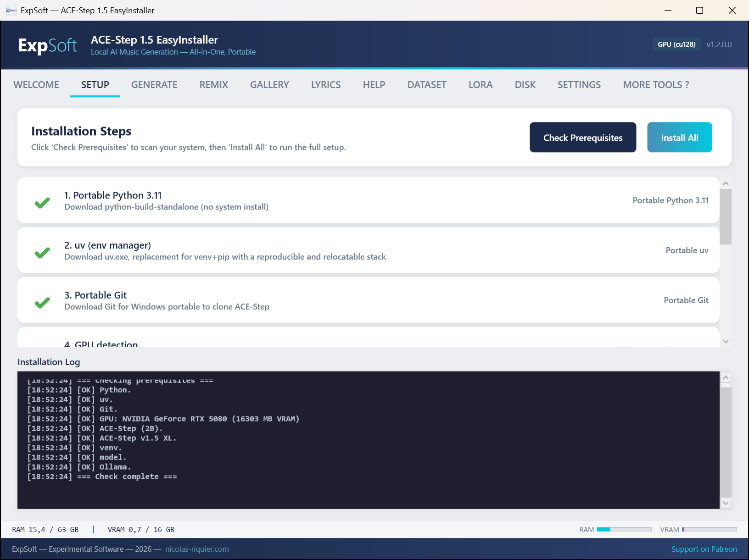Screen dimensions: 749x560
Task: Click the Installation Log scroll-down arrow
Action: (726, 503)
